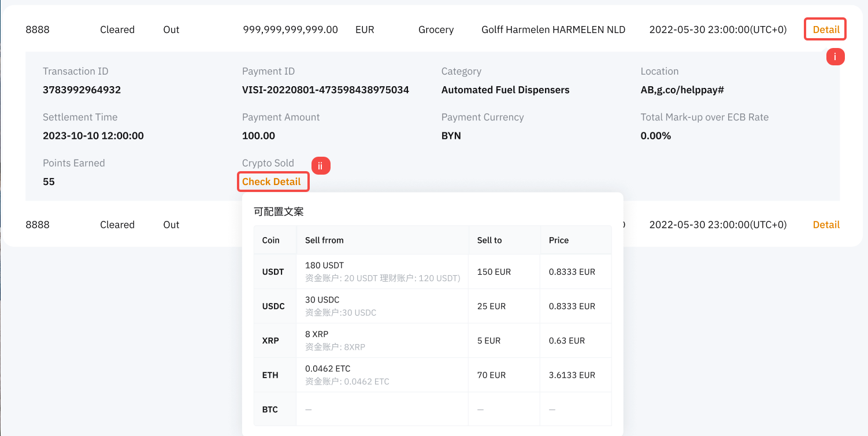Click the Payment ID starting with VISI-20220801
The width and height of the screenshot is (868, 436).
click(325, 90)
